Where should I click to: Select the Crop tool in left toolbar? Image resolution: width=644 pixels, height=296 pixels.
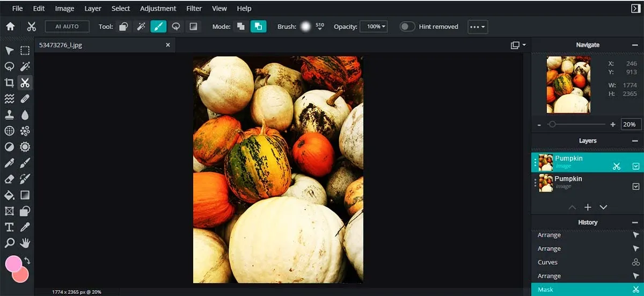tap(9, 83)
